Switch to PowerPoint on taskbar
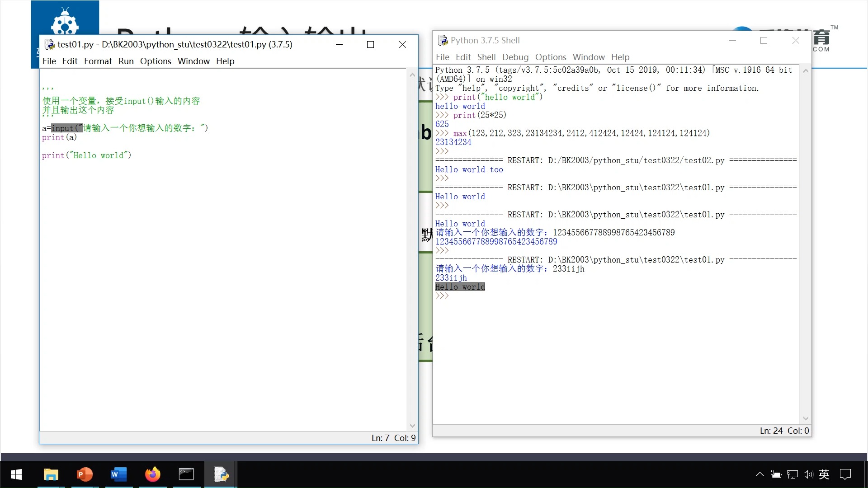The image size is (868, 488). [x=85, y=474]
